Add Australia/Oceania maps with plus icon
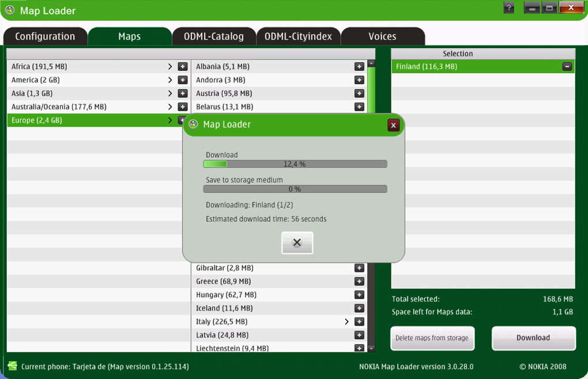The width and height of the screenshot is (588, 379). [183, 107]
